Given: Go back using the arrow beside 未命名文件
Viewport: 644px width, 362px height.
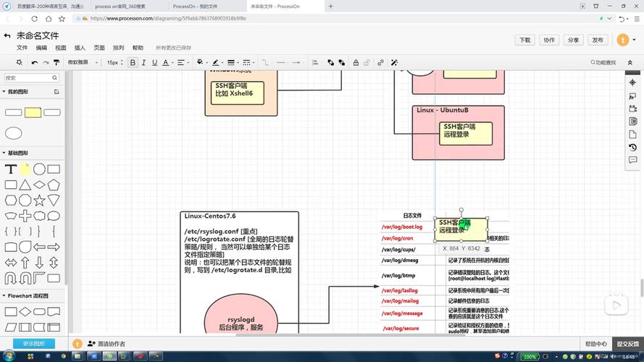Looking at the screenshot, I should pos(7,35).
